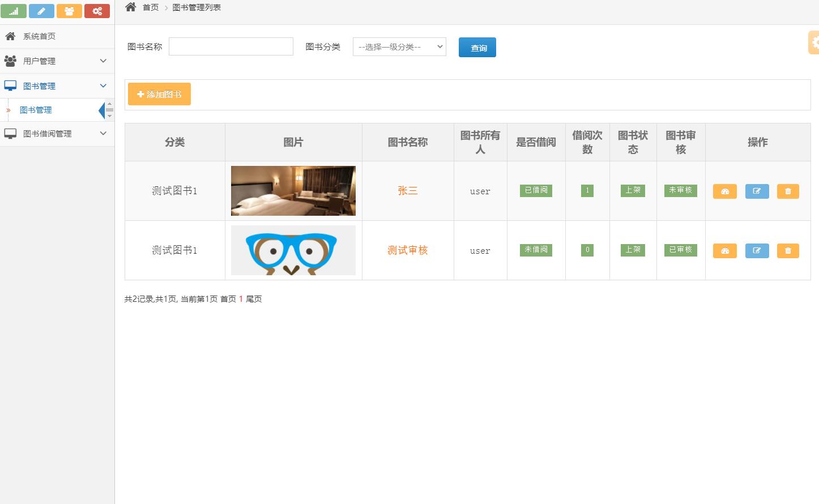This screenshot has height=504, width=819.
Task: Select the green bar chart statistics icon
Action: [14, 10]
